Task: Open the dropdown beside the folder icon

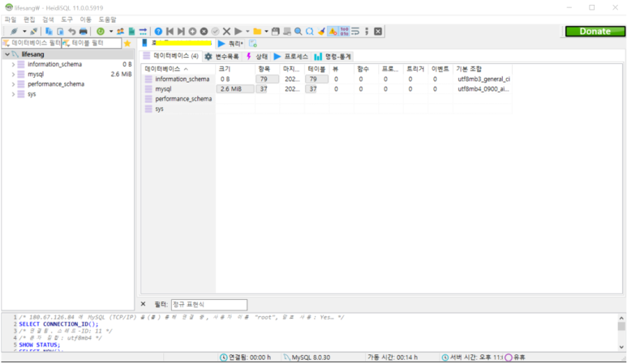Action: [x=266, y=31]
